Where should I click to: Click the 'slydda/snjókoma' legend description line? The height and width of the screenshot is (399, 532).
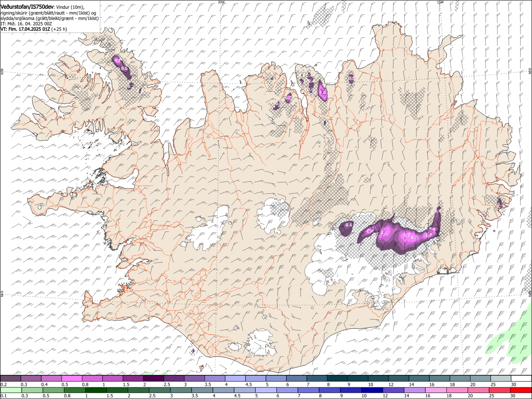tap(49, 18)
